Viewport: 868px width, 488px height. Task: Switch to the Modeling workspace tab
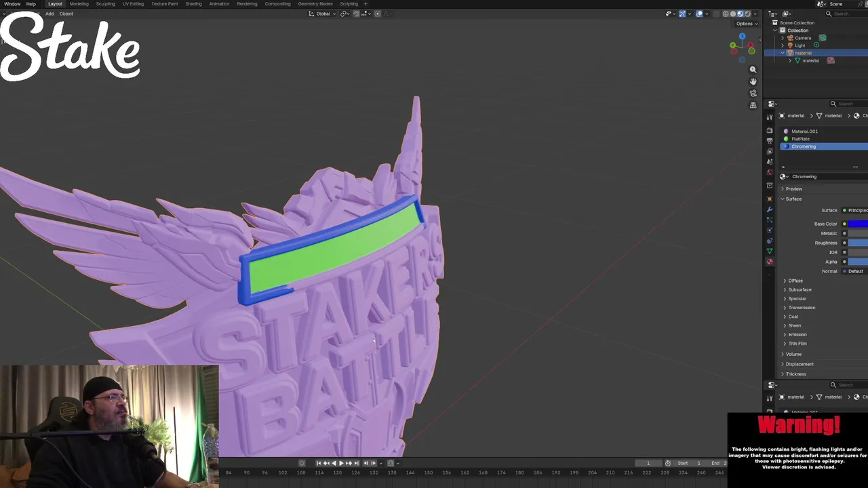click(x=79, y=4)
